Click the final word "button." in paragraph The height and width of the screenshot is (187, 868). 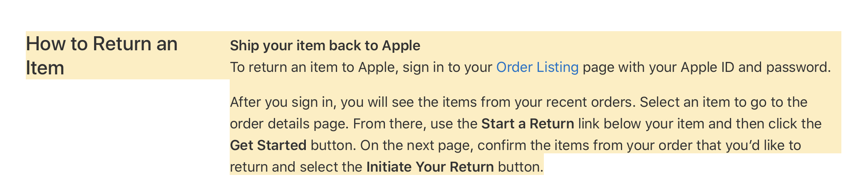pyautogui.click(x=521, y=167)
